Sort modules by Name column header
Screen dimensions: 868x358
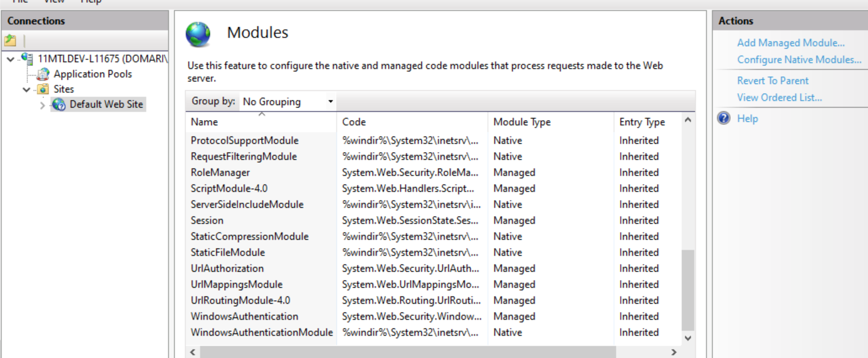tap(205, 122)
